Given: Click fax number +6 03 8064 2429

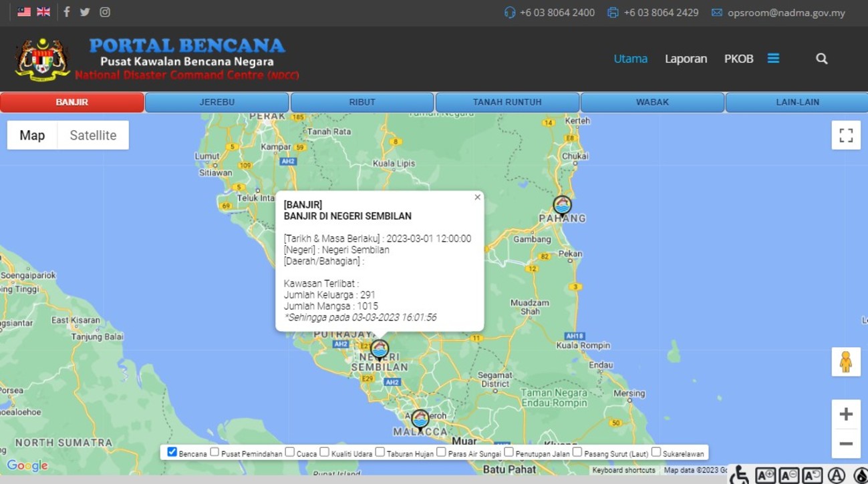Looking at the screenshot, I should 661,13.
